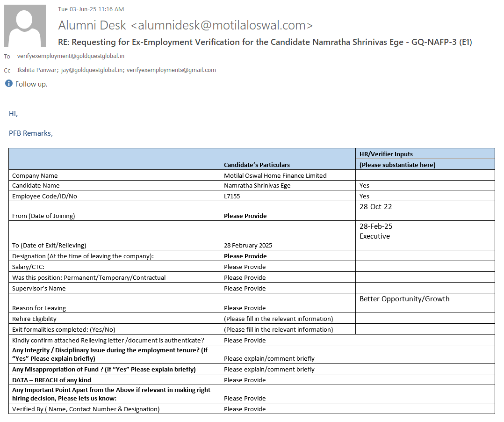
Task: Click the Executive designation text
Action: click(374, 236)
